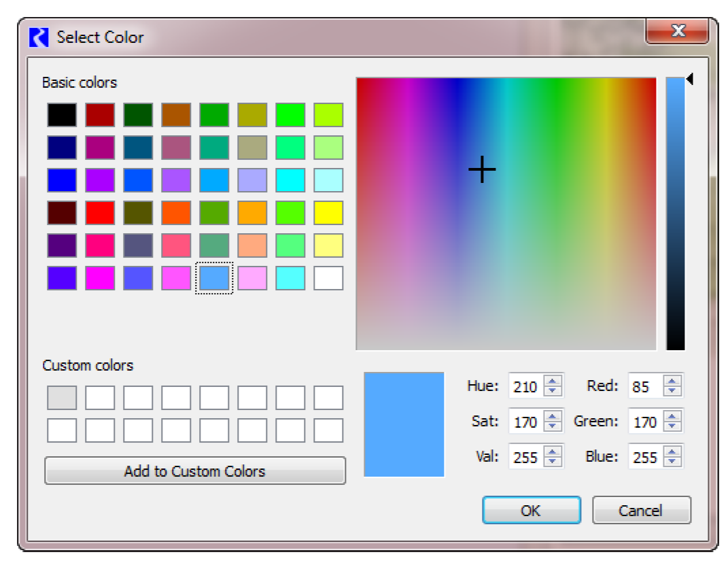
Task: Click the Cancel button
Action: pos(641,511)
